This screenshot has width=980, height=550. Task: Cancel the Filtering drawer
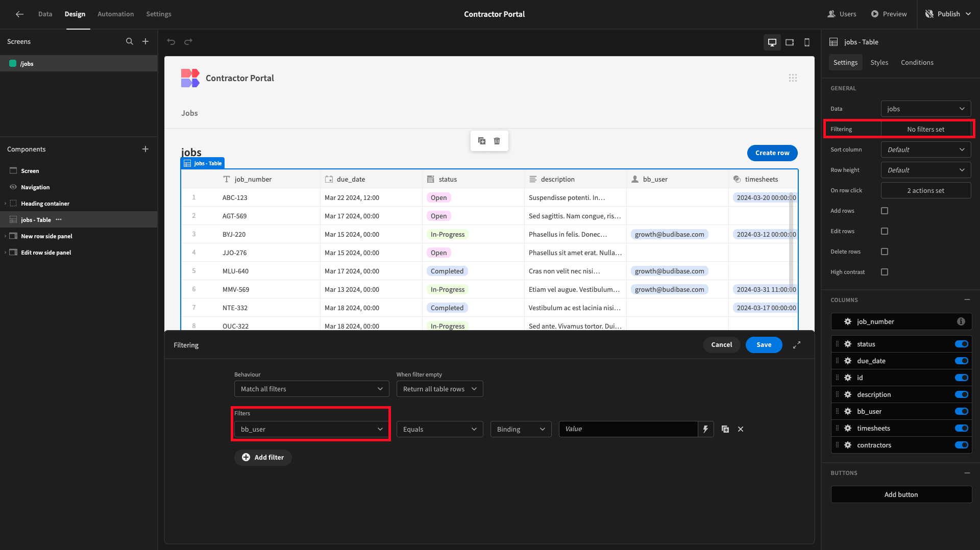[x=722, y=345]
